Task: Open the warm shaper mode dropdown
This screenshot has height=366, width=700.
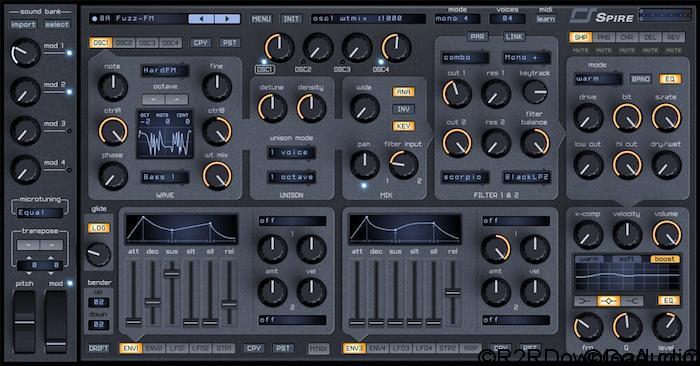Action: (x=598, y=79)
